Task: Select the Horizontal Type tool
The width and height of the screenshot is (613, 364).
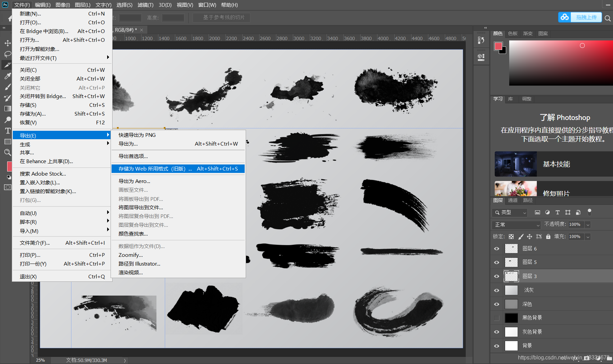Action: (7, 131)
